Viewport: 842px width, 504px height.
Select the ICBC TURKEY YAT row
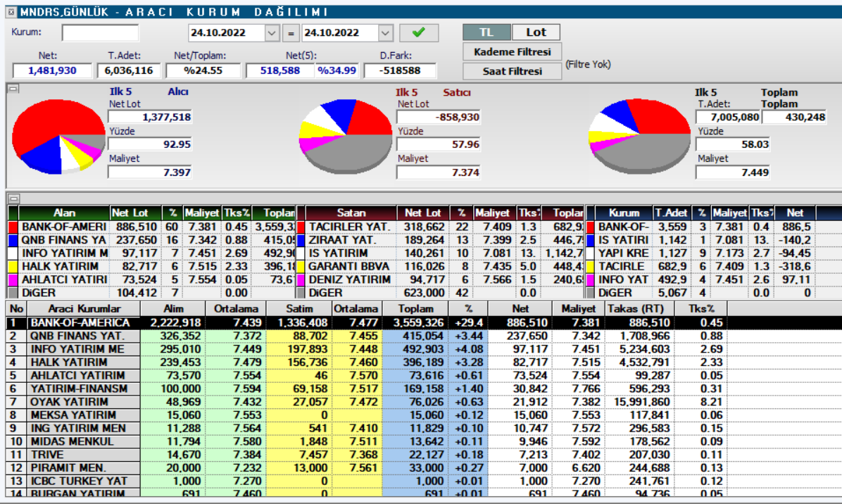[424, 480]
